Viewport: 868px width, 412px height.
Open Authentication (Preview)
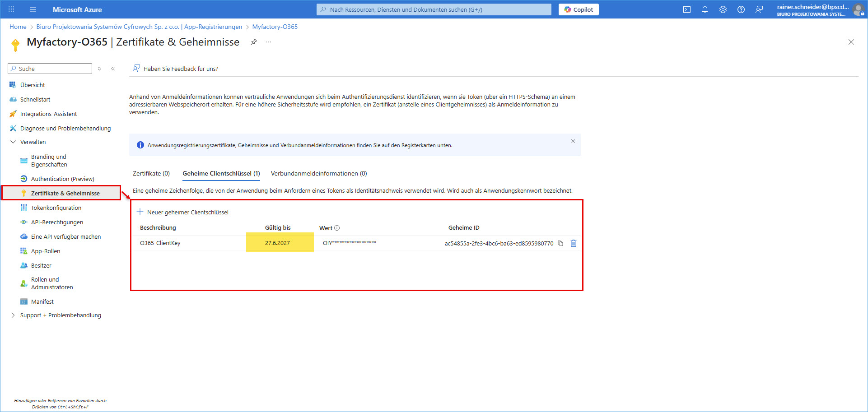coord(63,179)
